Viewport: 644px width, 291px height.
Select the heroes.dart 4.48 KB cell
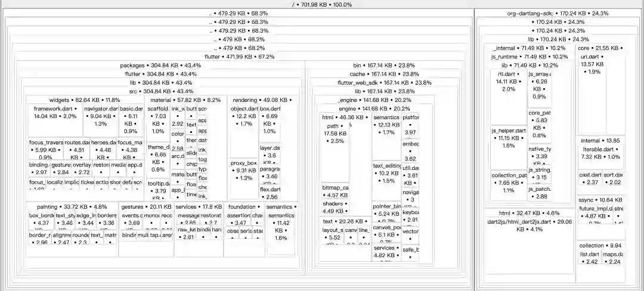click(103, 150)
